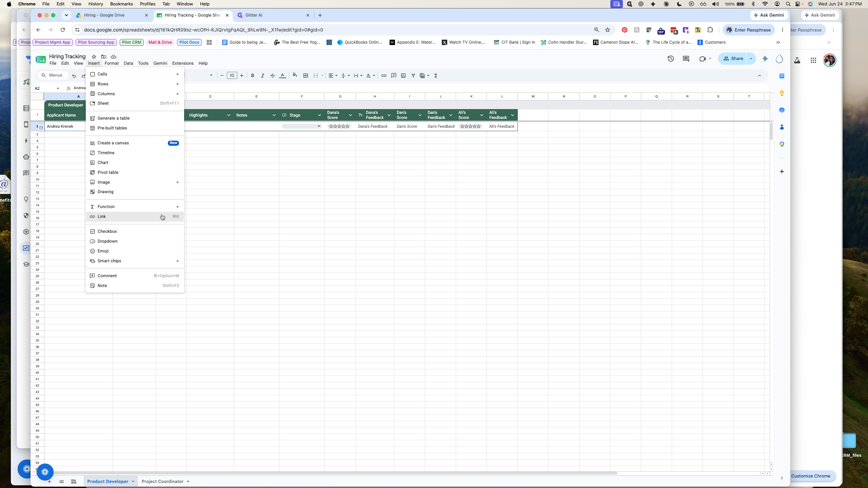Collapse the toolbar with chevron
The image size is (868, 488).
point(759,76)
